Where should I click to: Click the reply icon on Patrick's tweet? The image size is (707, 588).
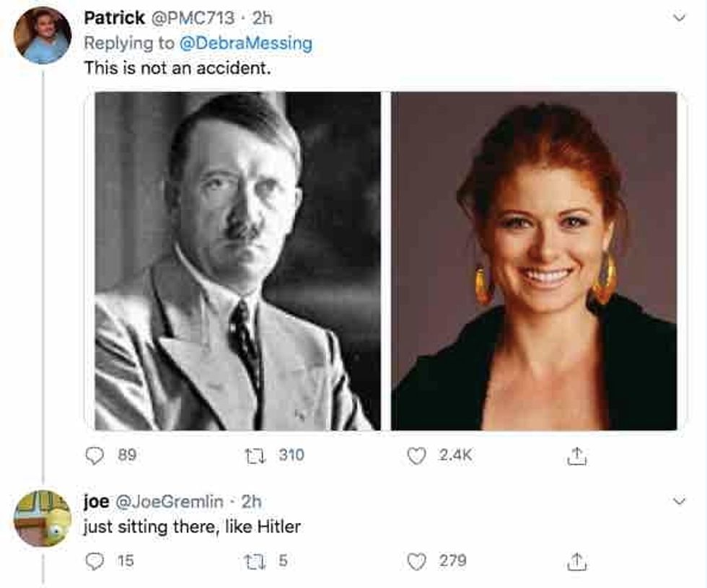pos(95,455)
